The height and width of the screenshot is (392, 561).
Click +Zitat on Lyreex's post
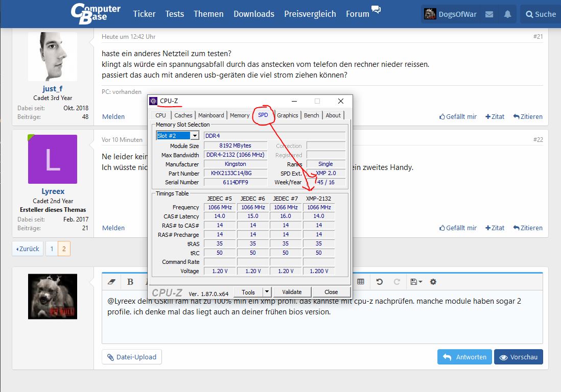[495, 228]
